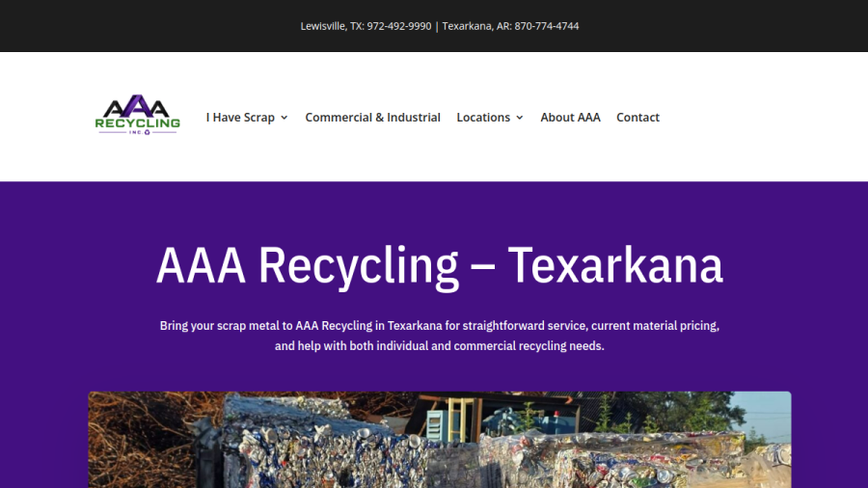Click the AAA Recycling logo
Viewport: 868px width, 488px height.
click(137, 115)
